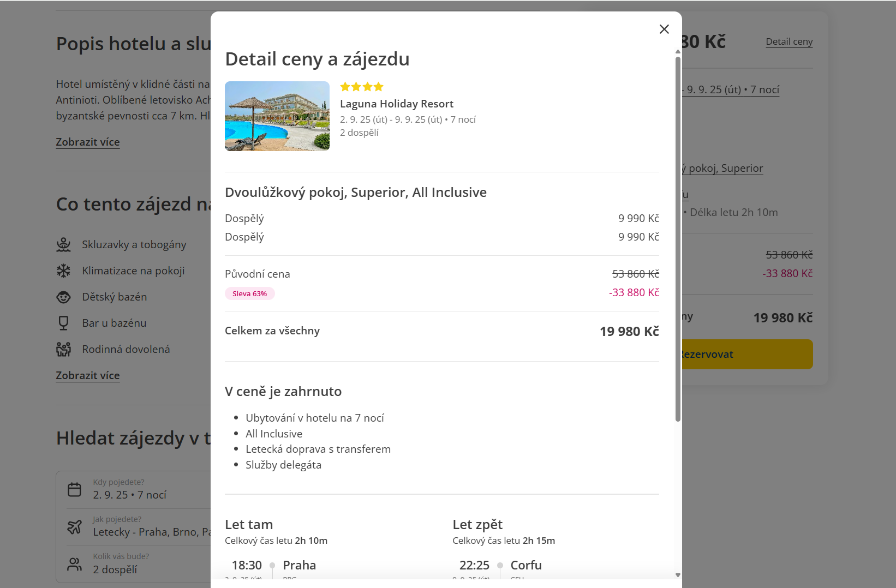Click the 18:30 Praha departure entry
896x588 pixels.
[x=274, y=565]
